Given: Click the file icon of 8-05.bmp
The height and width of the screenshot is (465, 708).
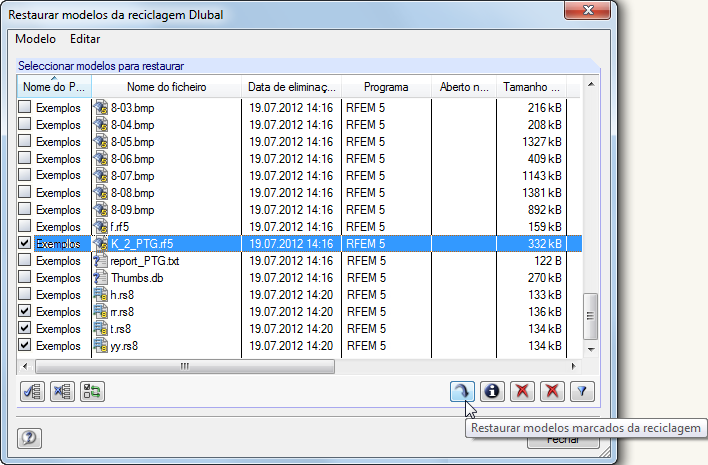Looking at the screenshot, I should click(101, 142).
